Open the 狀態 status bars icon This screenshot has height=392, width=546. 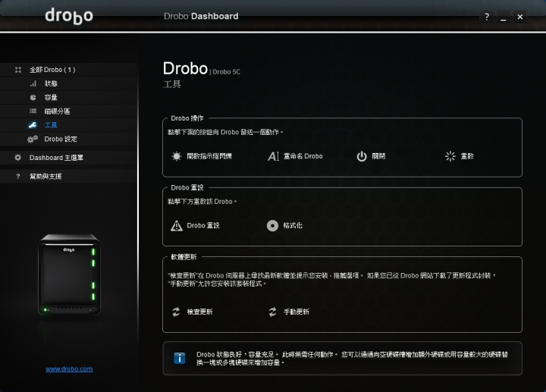[33, 83]
